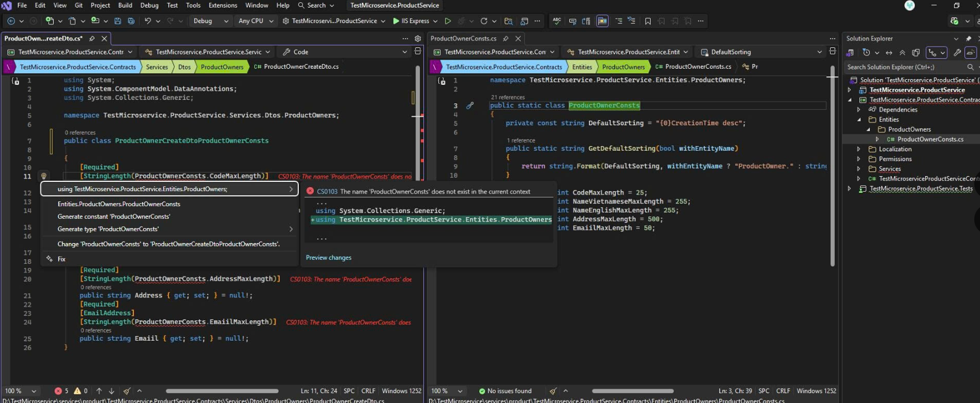Open Solution Explorer properties wrench icon

click(957, 53)
